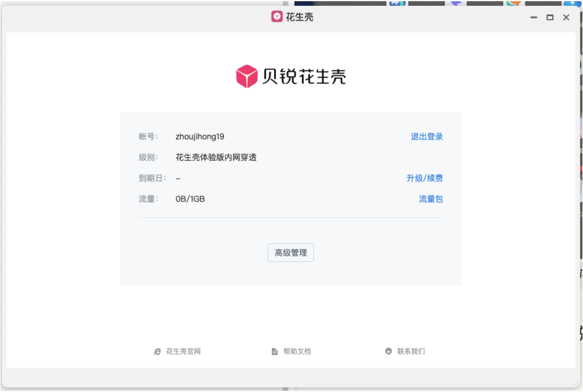Viewport: 583px width, 392px height.
Task: Click the 联系我们 contact link
Action: point(411,351)
